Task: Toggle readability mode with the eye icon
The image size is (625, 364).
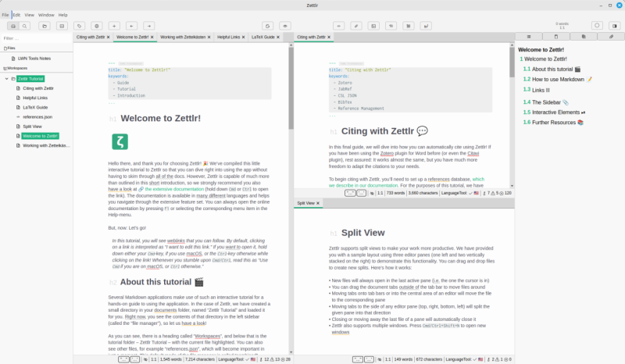Action: (286, 26)
